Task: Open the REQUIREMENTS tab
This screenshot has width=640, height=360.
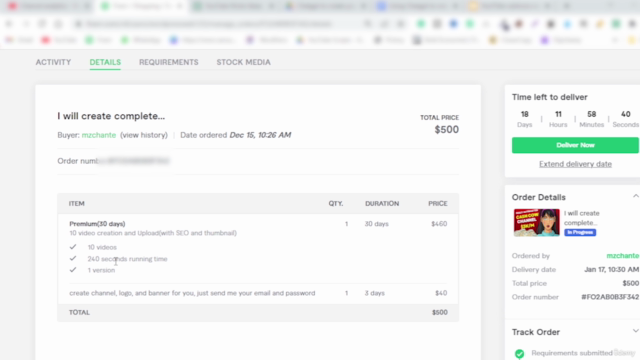Action: point(169,62)
